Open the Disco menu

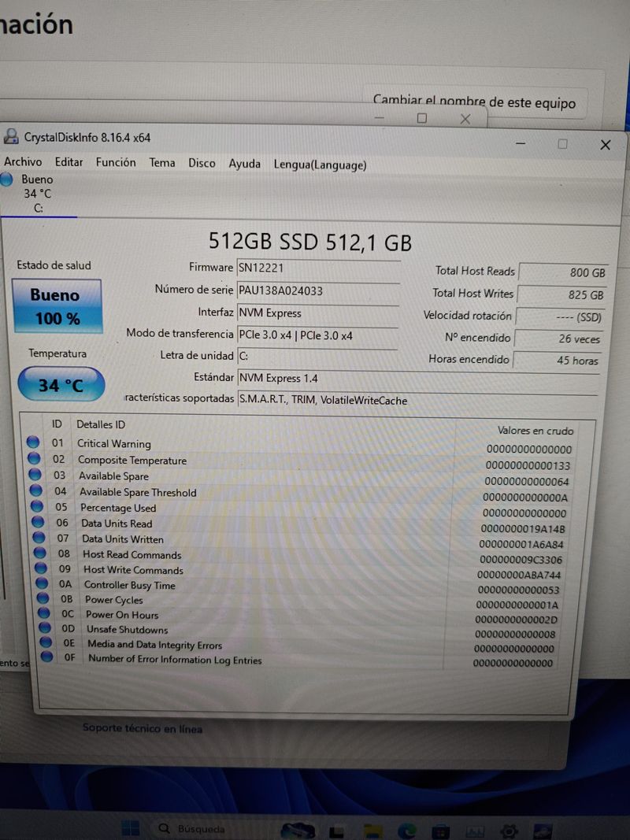202,164
